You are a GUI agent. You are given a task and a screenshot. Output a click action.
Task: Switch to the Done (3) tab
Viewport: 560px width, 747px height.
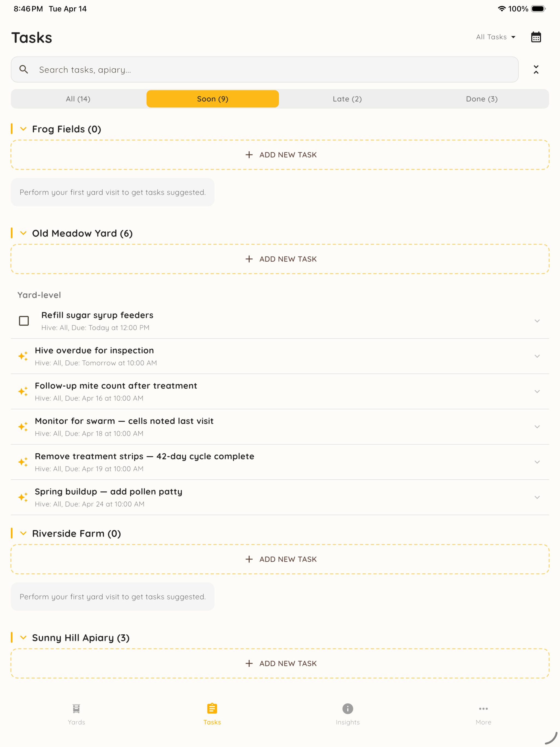482,99
